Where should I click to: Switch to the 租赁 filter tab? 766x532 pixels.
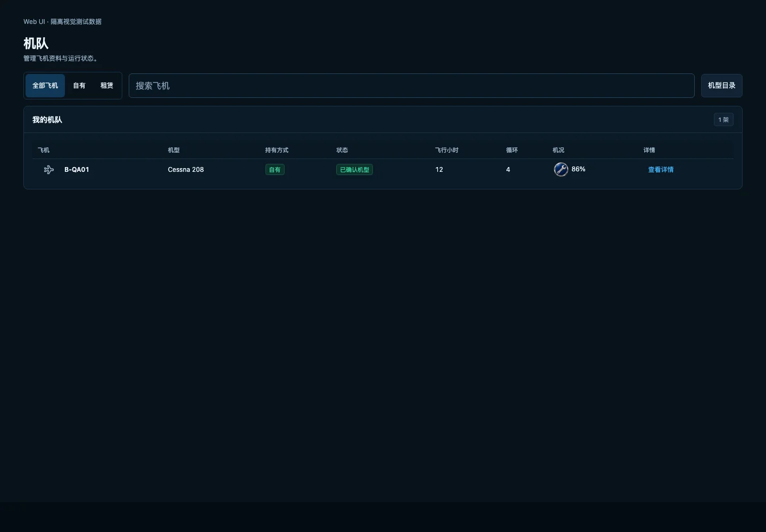click(107, 86)
